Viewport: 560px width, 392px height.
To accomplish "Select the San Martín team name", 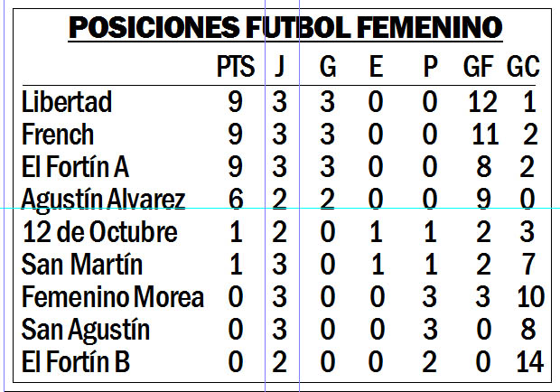I will (82, 265).
